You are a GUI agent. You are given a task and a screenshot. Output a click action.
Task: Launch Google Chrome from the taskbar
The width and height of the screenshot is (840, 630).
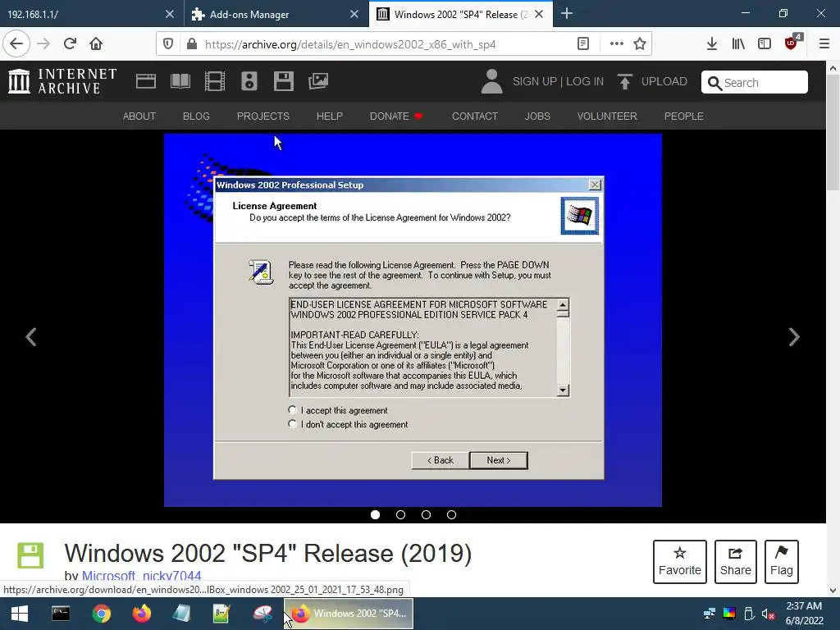[x=101, y=614]
